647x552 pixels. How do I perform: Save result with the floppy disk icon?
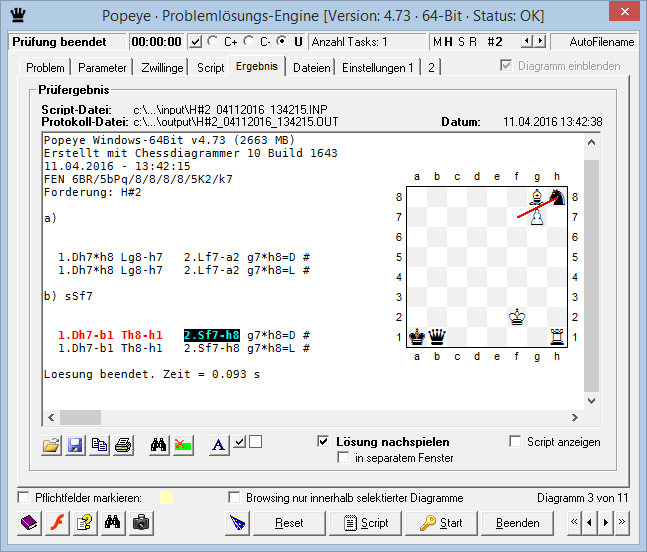tap(76, 446)
